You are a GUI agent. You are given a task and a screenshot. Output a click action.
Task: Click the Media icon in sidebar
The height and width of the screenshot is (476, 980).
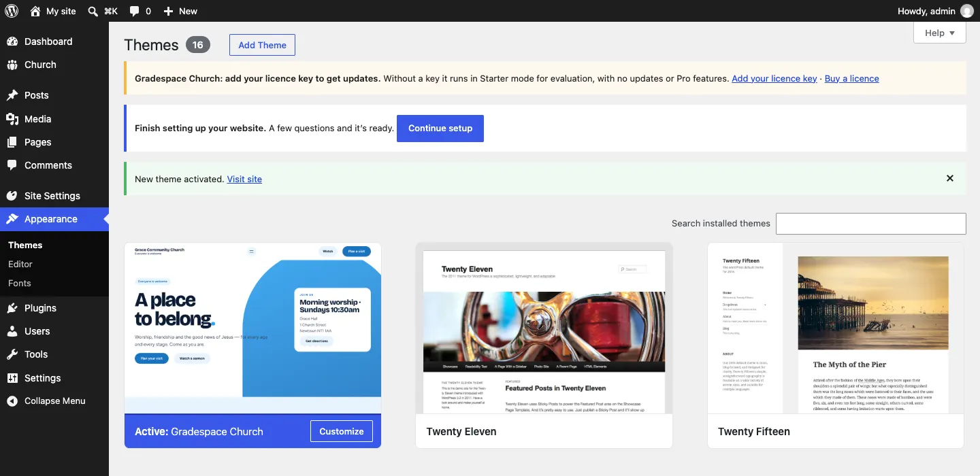[x=12, y=119]
